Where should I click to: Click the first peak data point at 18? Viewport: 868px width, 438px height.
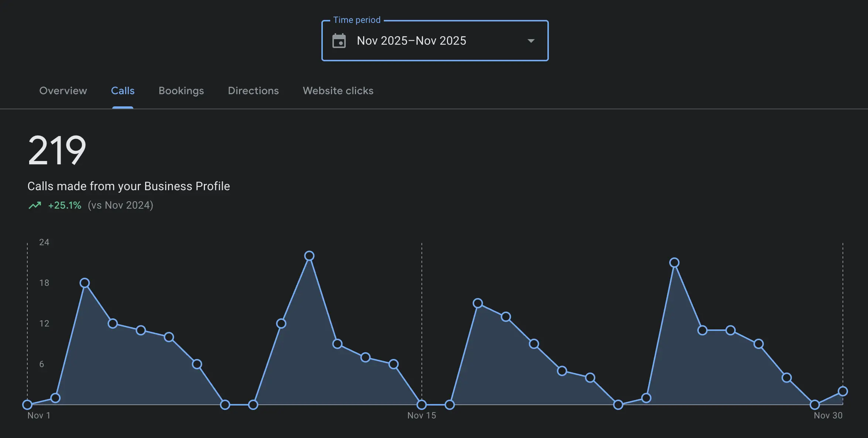[85, 283]
